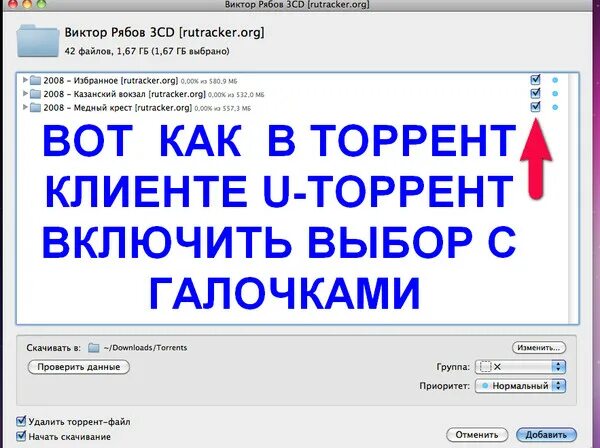Select row text 2008 – Казанский вокзал

pyautogui.click(x=94, y=94)
